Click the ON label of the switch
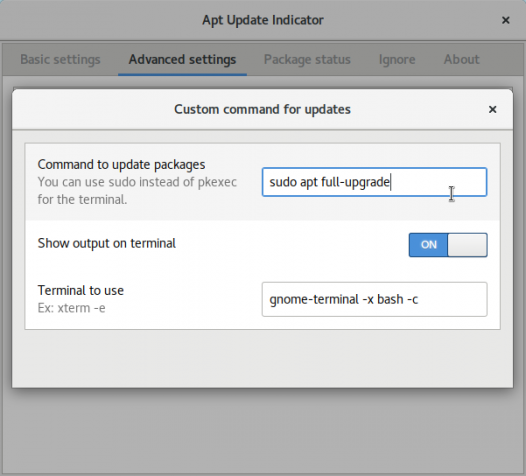This screenshot has height=476, width=526. tap(429, 245)
